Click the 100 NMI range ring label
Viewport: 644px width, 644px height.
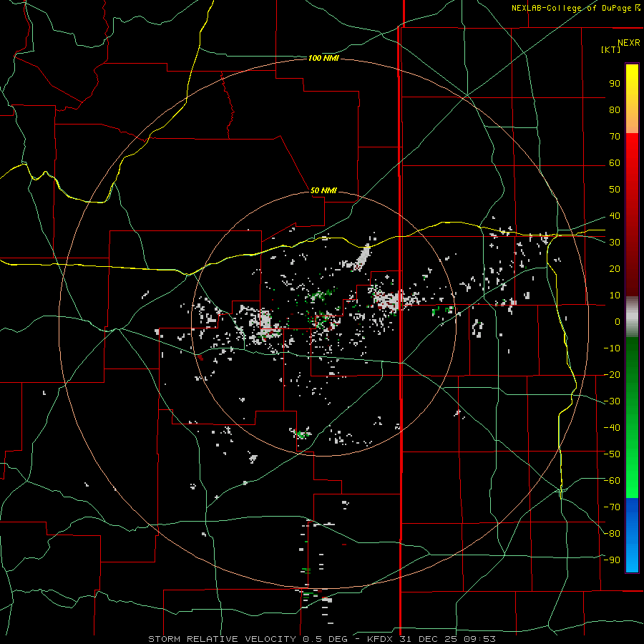323,59
